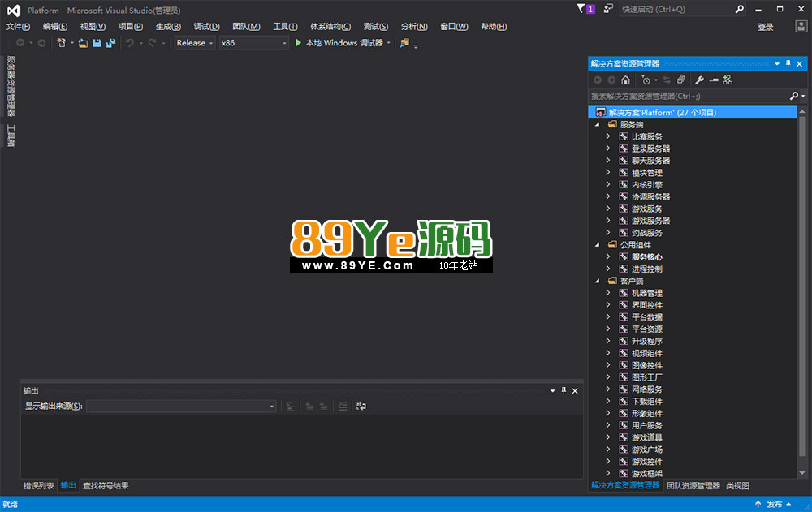Image resolution: width=812 pixels, height=512 pixels.
Task: Open the Output panel window options arrow
Action: click(552, 391)
